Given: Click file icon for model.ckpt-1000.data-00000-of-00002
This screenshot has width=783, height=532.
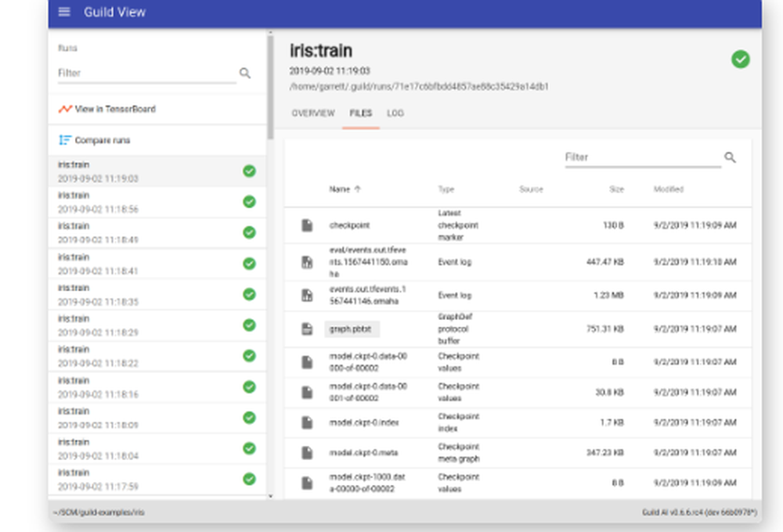Looking at the screenshot, I should (307, 483).
